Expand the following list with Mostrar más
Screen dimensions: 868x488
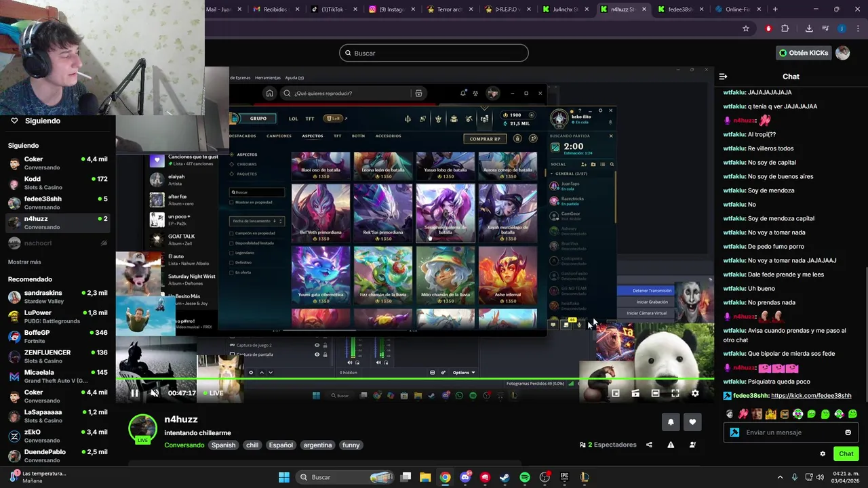point(24,262)
